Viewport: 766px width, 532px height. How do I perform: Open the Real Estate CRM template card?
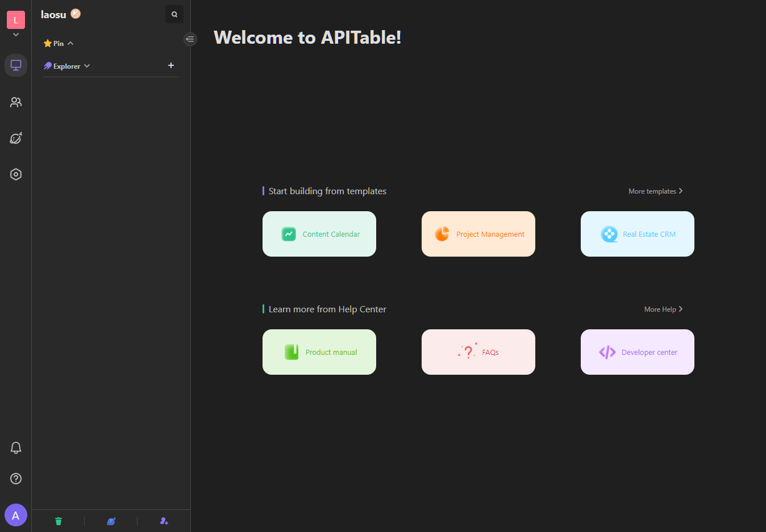click(x=638, y=234)
